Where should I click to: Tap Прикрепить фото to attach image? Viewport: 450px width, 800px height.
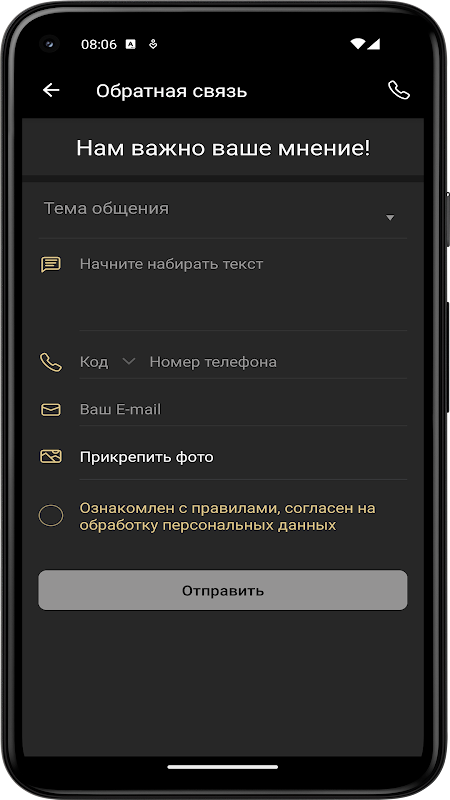[x=146, y=457]
